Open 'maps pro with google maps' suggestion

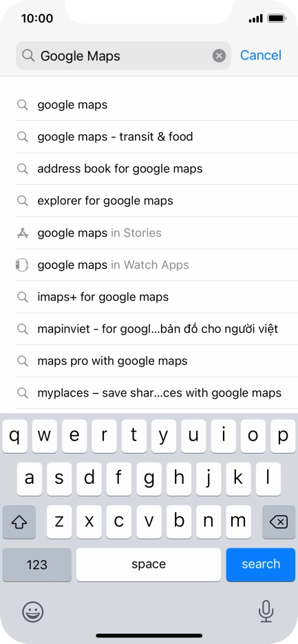click(x=156, y=361)
